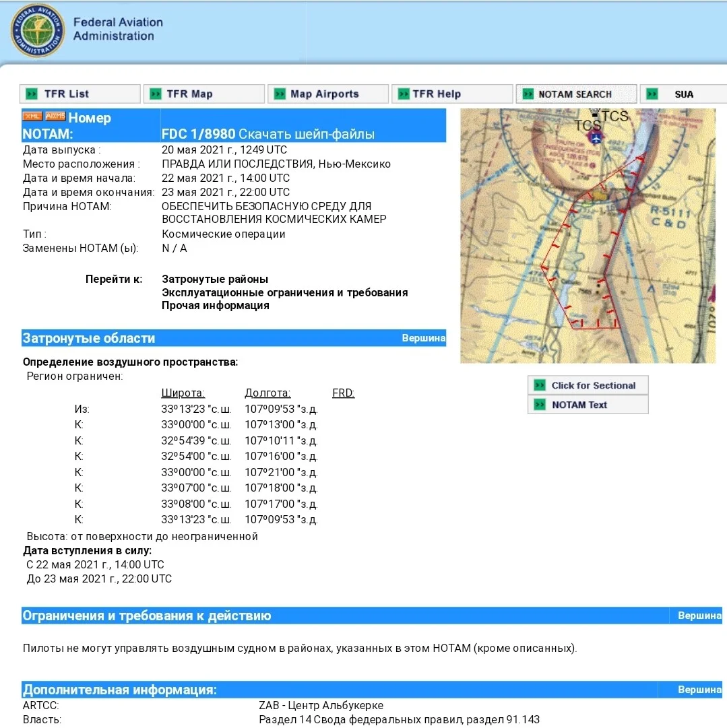This screenshot has width=727, height=728.
Task: Click green arrow icon beside NOTAM SEARCH
Action: coord(528,94)
